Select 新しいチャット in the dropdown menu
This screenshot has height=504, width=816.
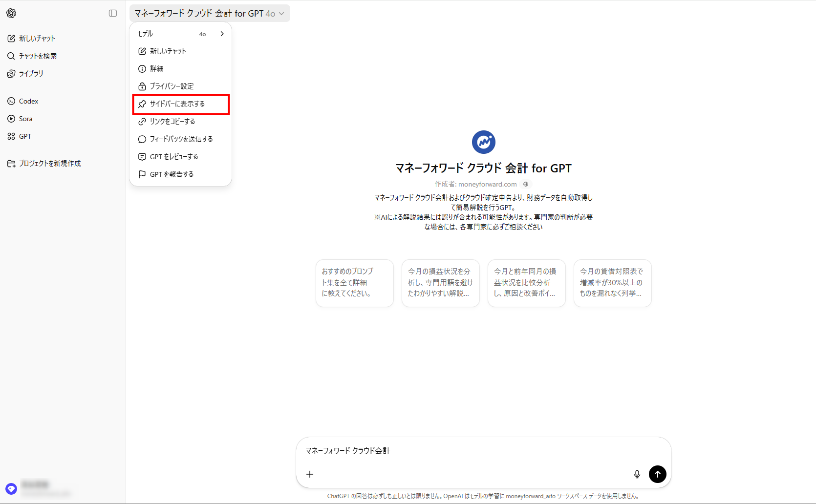click(x=180, y=51)
